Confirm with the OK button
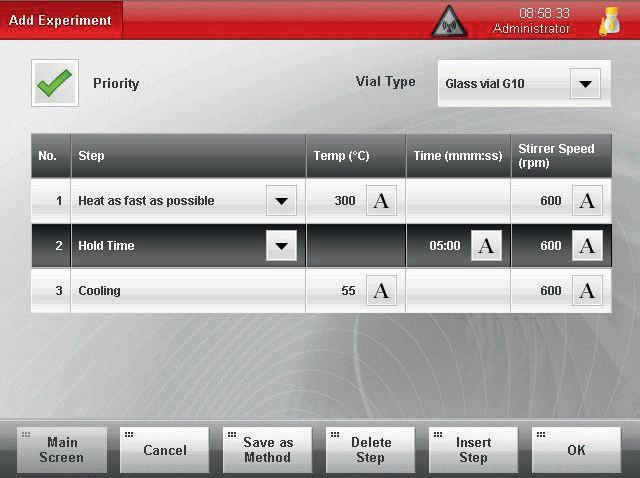Screen dimensions: 640x478 (576, 450)
